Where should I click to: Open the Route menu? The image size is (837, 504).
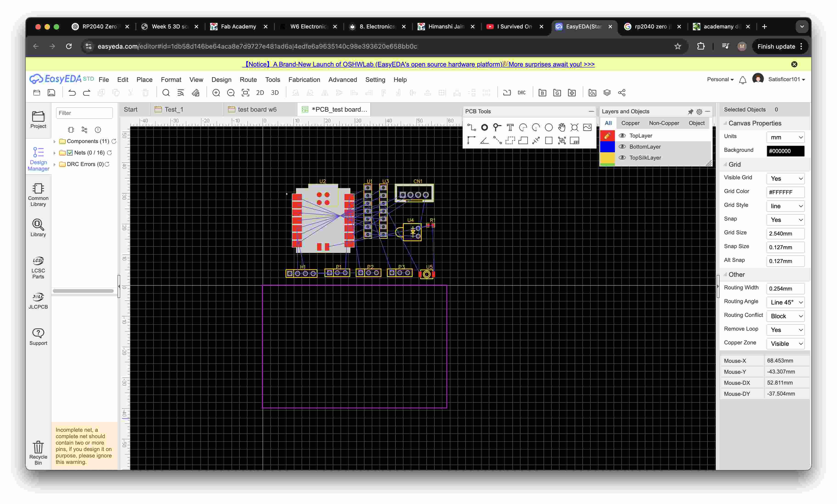coord(248,79)
